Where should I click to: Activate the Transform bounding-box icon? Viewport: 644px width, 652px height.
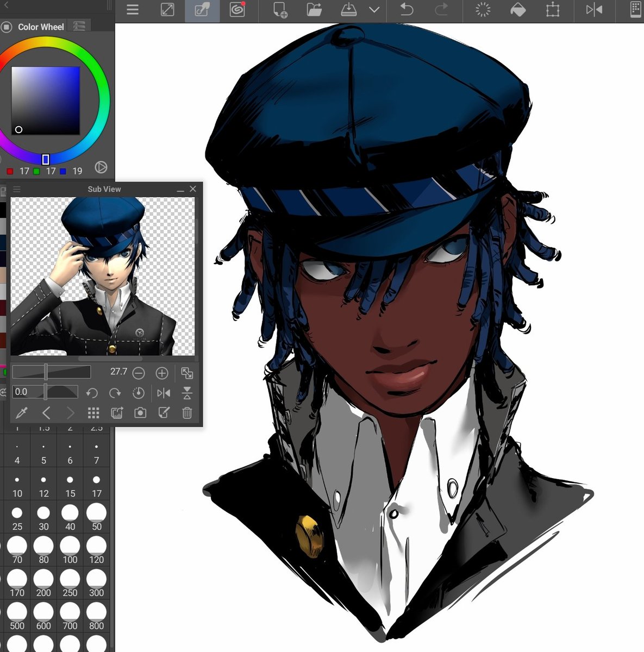[x=553, y=10]
